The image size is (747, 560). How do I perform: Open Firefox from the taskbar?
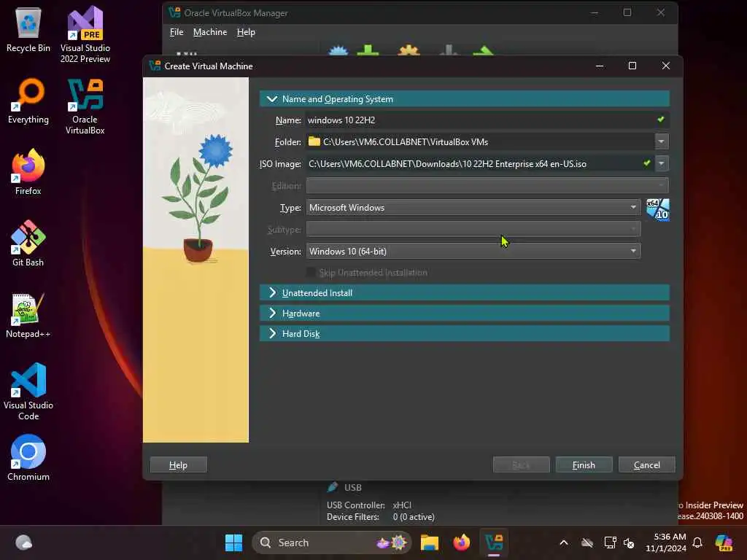point(461,542)
